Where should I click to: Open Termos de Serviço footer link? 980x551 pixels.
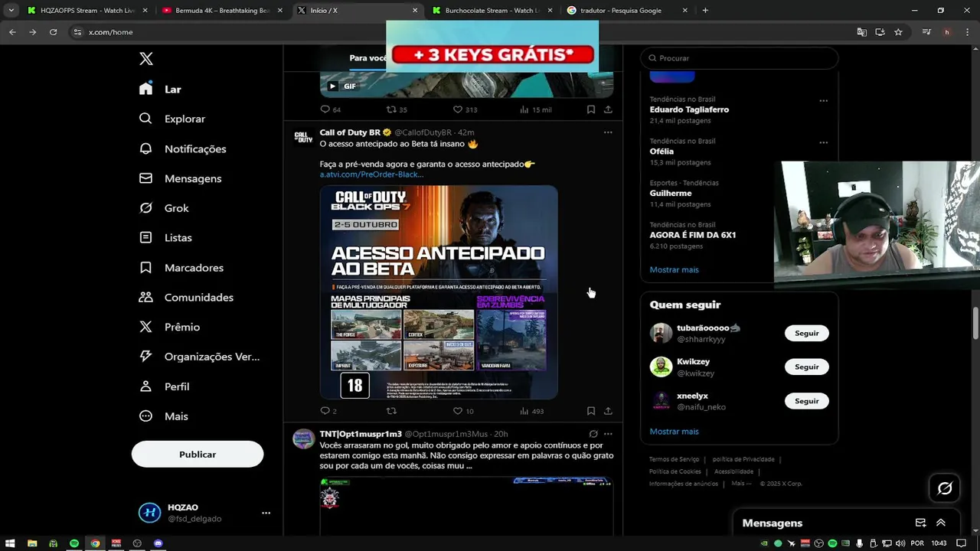(674, 459)
